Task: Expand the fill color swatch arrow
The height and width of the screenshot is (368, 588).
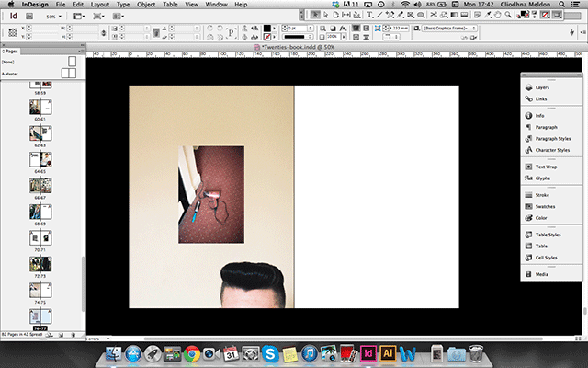Action: 275,29
